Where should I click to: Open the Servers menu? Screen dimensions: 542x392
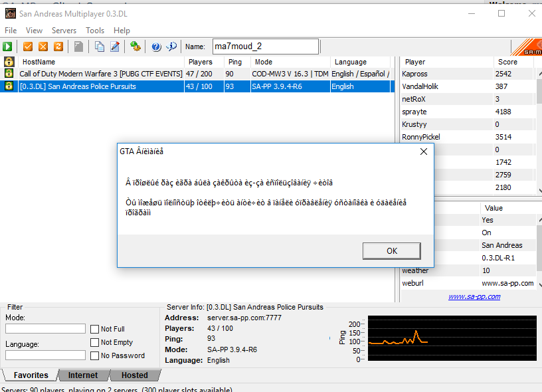(x=64, y=31)
